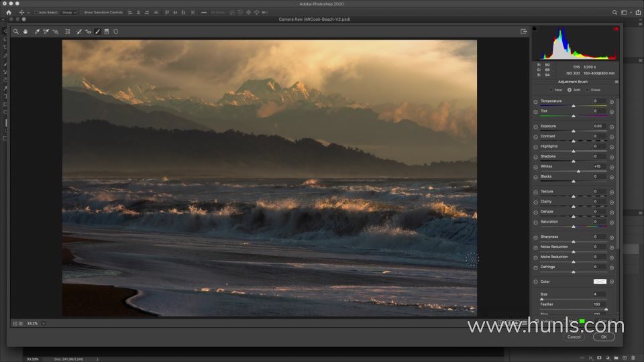Click the Size value field
Screen dimensions: 644x362
click(x=598, y=294)
